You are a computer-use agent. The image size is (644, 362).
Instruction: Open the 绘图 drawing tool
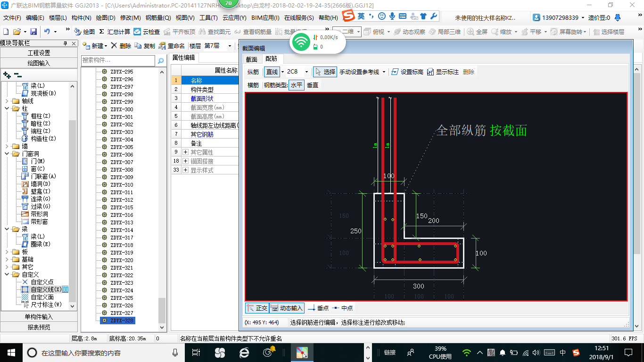pos(84,32)
